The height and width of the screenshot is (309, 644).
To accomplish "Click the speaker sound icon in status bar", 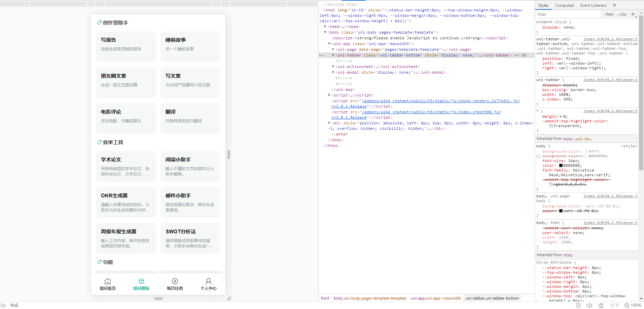I will click(x=589, y=305).
